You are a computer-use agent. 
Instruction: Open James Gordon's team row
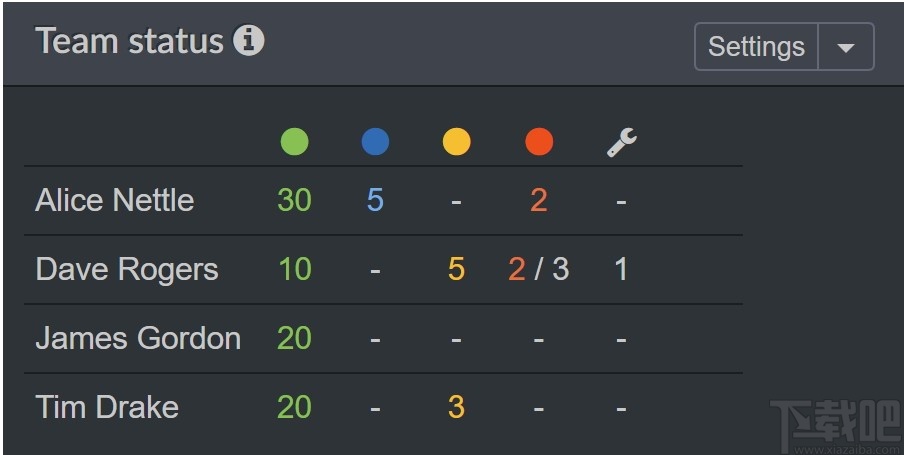[138, 338]
